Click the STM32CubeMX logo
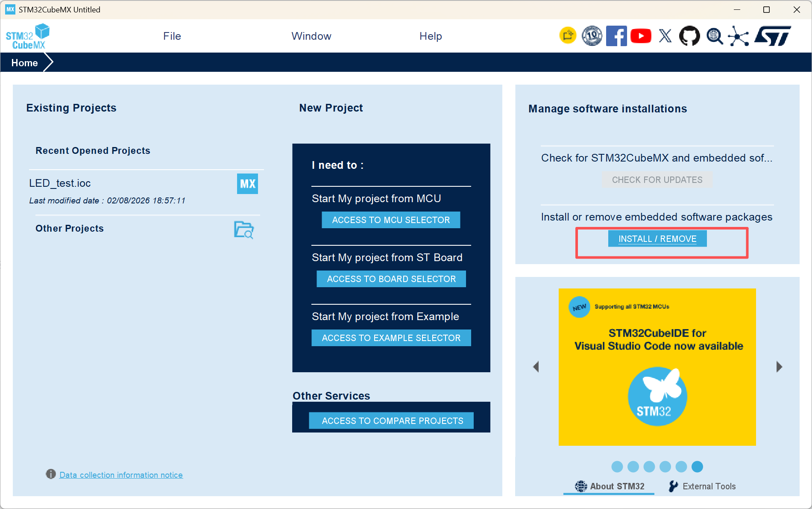812x509 pixels. pyautogui.click(x=28, y=36)
